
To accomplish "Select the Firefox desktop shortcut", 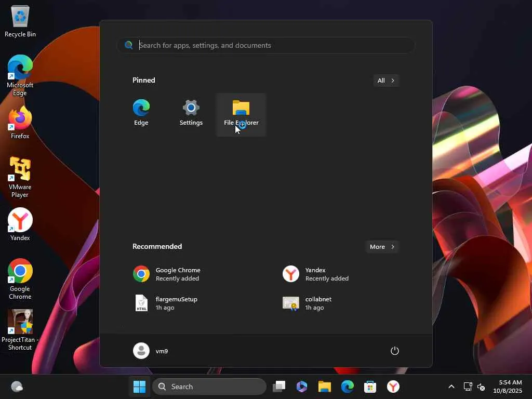I will tap(20, 123).
